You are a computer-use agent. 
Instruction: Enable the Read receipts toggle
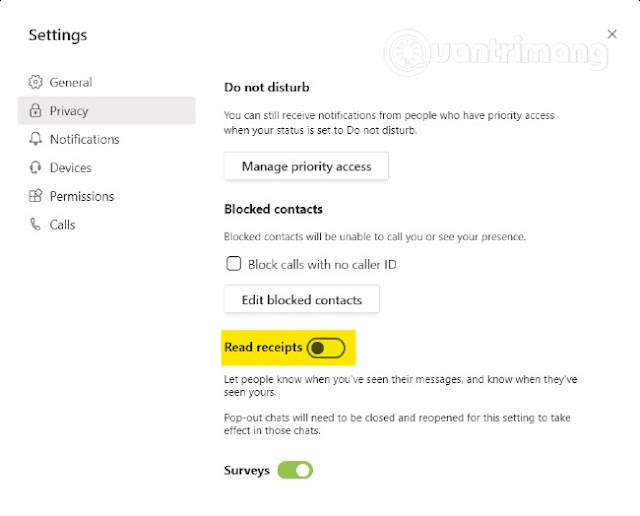(326, 348)
